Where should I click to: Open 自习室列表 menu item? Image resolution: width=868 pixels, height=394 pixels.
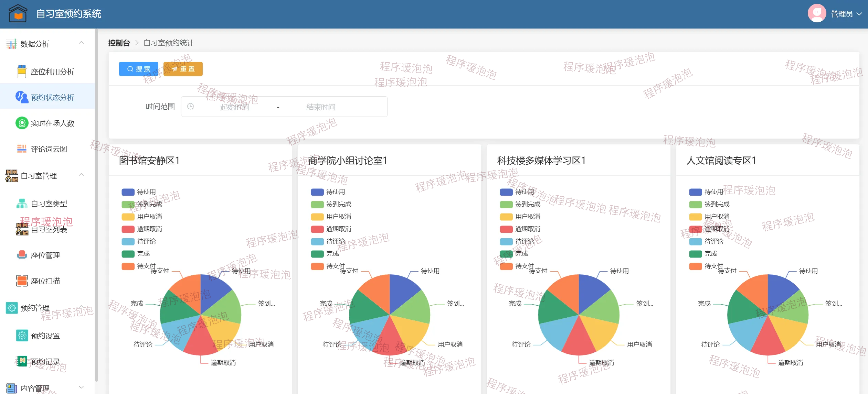click(49, 229)
